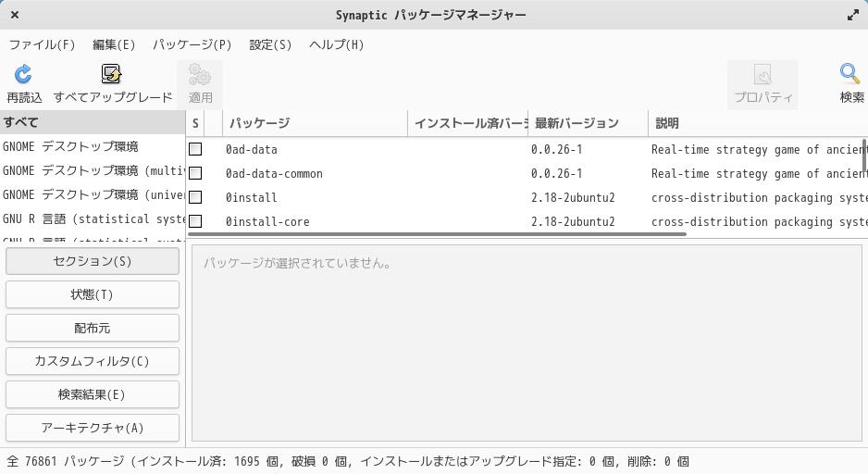Screen dimensions: 868x474
Task: Select the 0install-core package name
Action: 267,221
